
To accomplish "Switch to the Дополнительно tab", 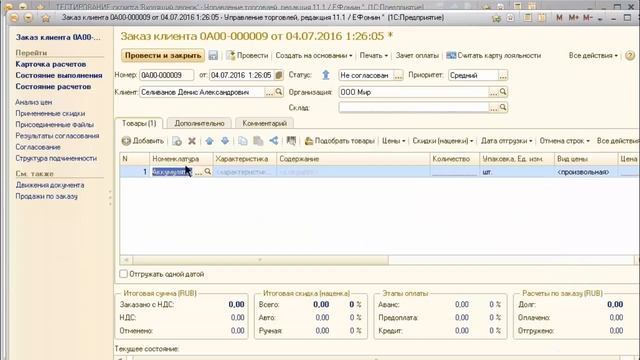I will (200, 123).
